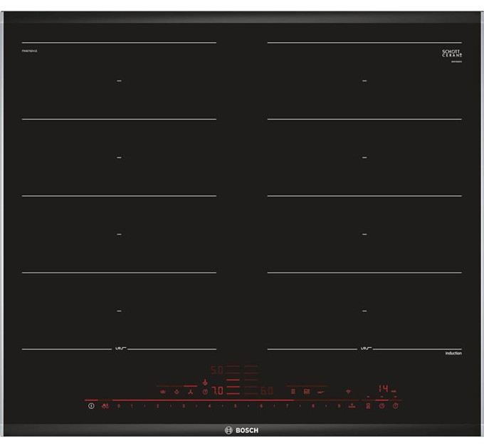Select the frying sensor icon

(x=177, y=392)
